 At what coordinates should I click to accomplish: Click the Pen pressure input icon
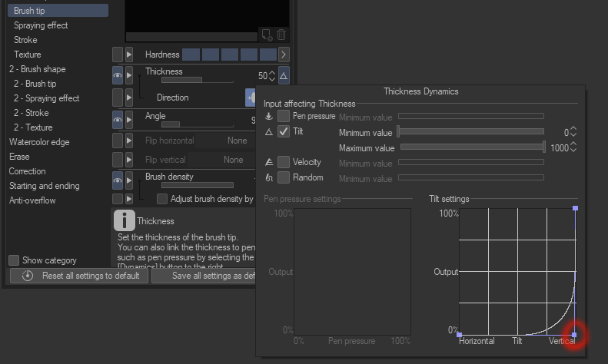tap(269, 116)
